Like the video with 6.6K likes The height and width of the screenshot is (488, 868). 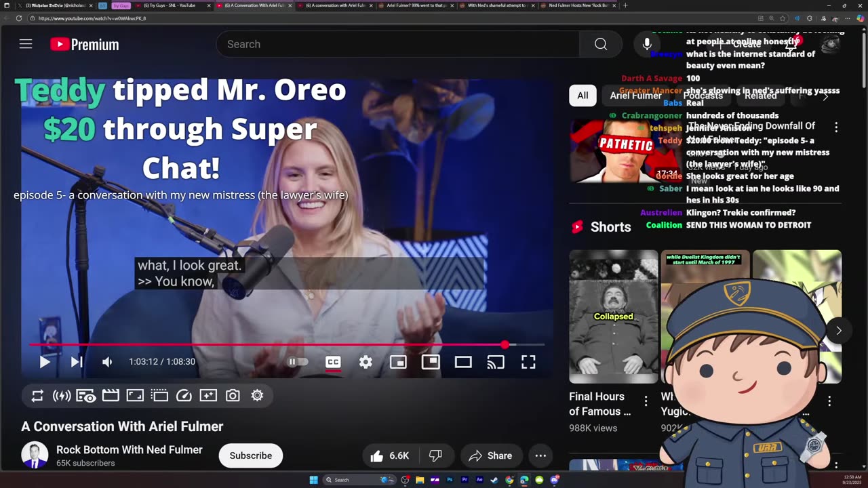coord(390,455)
